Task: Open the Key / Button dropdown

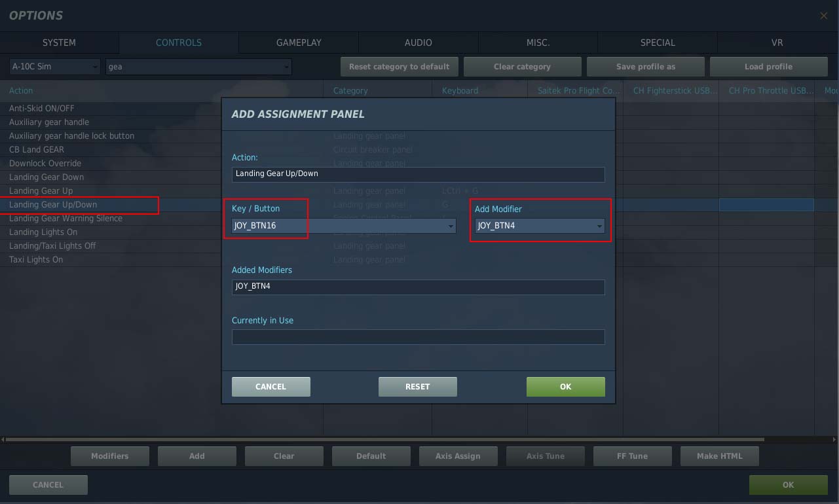Action: point(344,226)
